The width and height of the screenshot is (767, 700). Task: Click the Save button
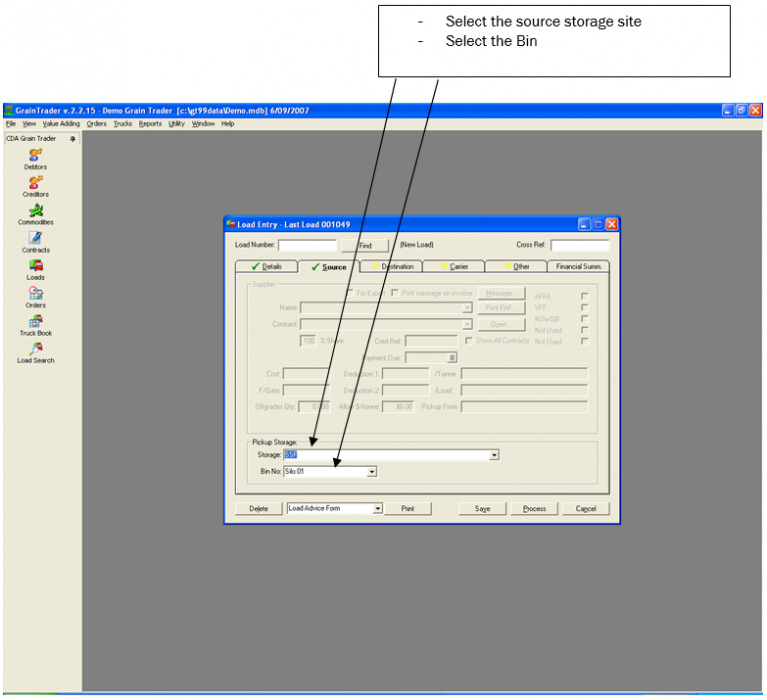(482, 509)
